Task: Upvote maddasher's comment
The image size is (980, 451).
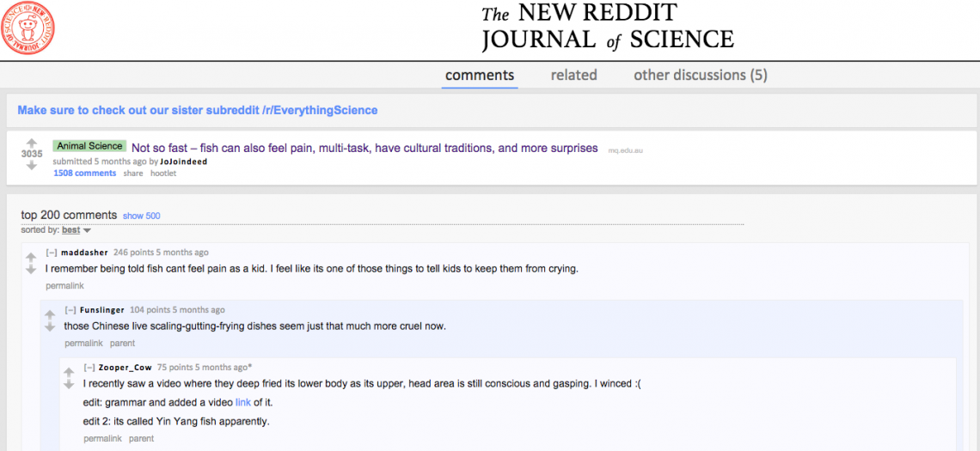Action: [x=31, y=257]
